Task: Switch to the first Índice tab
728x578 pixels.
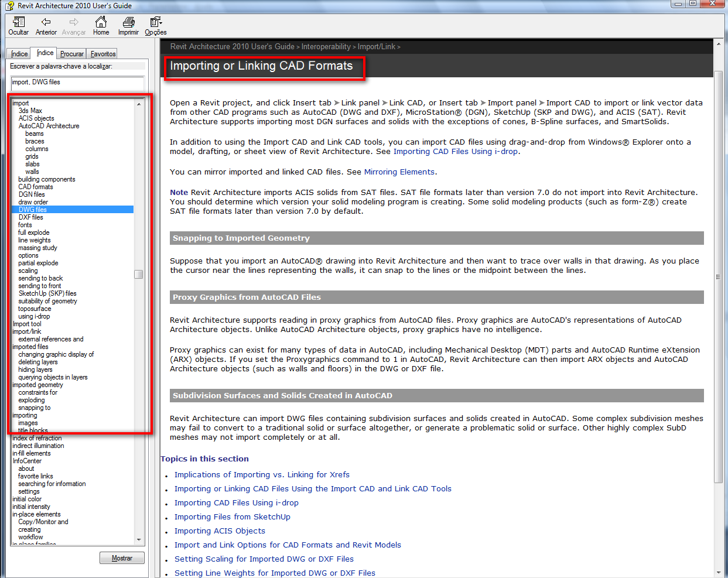Action: tap(19, 54)
